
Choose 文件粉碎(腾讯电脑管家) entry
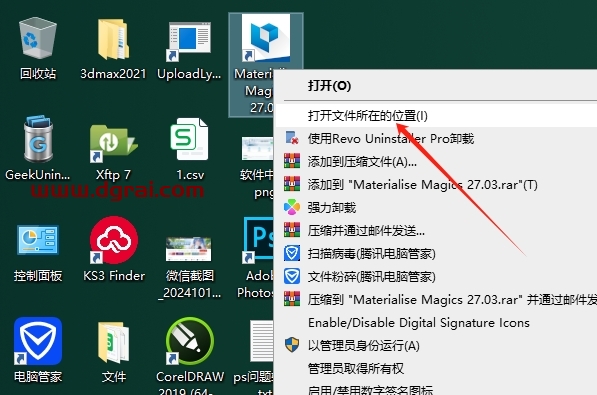point(435,277)
